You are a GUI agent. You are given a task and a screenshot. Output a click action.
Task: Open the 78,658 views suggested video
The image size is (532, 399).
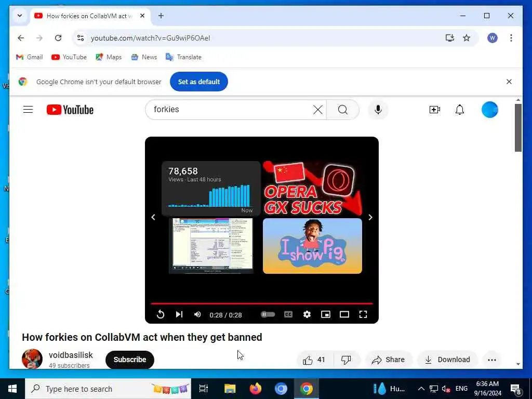pos(211,188)
